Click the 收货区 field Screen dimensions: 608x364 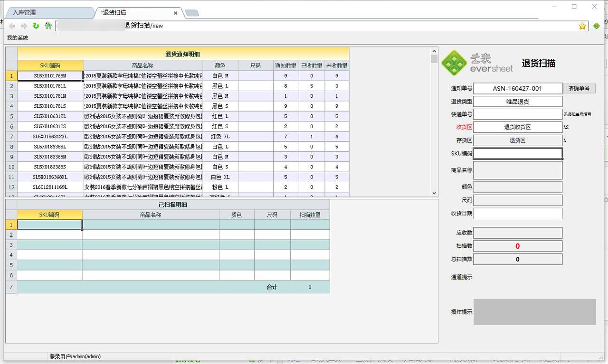click(x=518, y=127)
